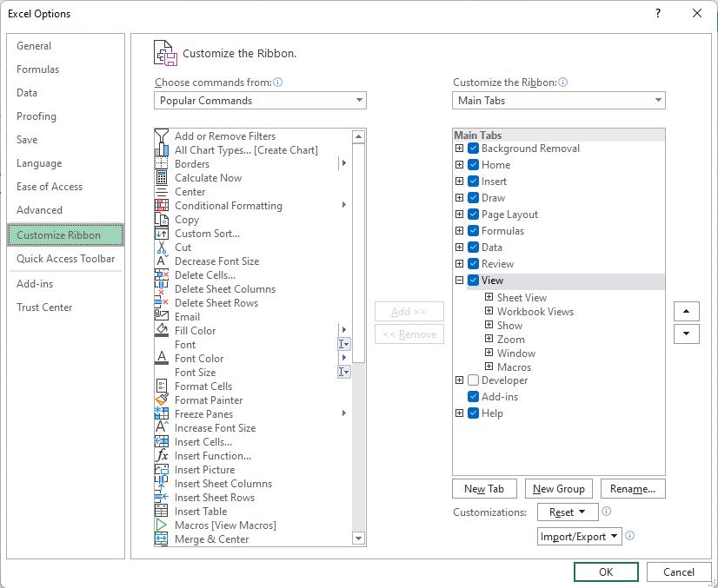Click the Copy command icon
Image resolution: width=718 pixels, height=588 pixels.
161,220
